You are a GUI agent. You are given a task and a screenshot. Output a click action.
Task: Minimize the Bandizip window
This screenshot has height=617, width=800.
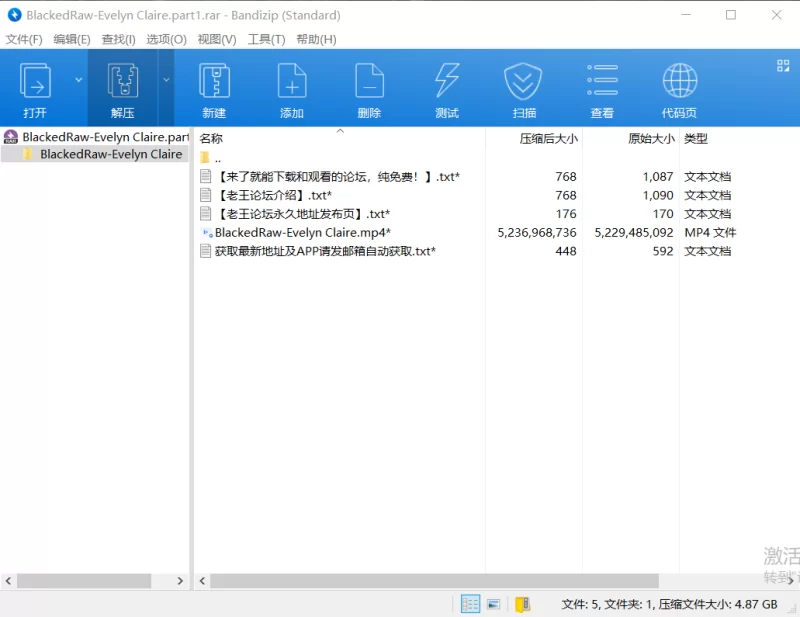[686, 15]
